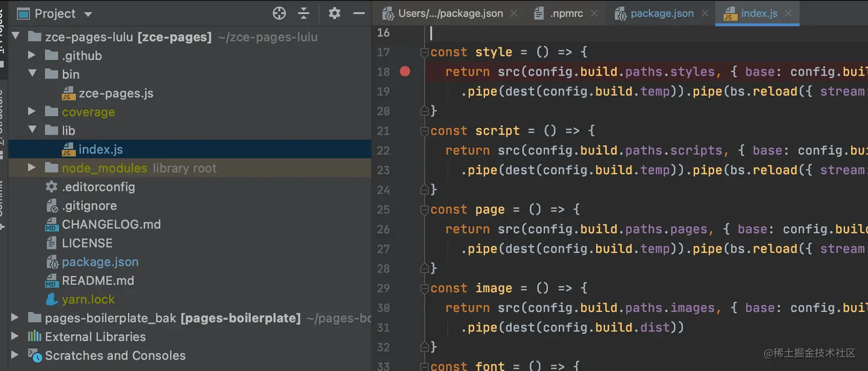Click the Scratches and Consoles icon

(34, 355)
